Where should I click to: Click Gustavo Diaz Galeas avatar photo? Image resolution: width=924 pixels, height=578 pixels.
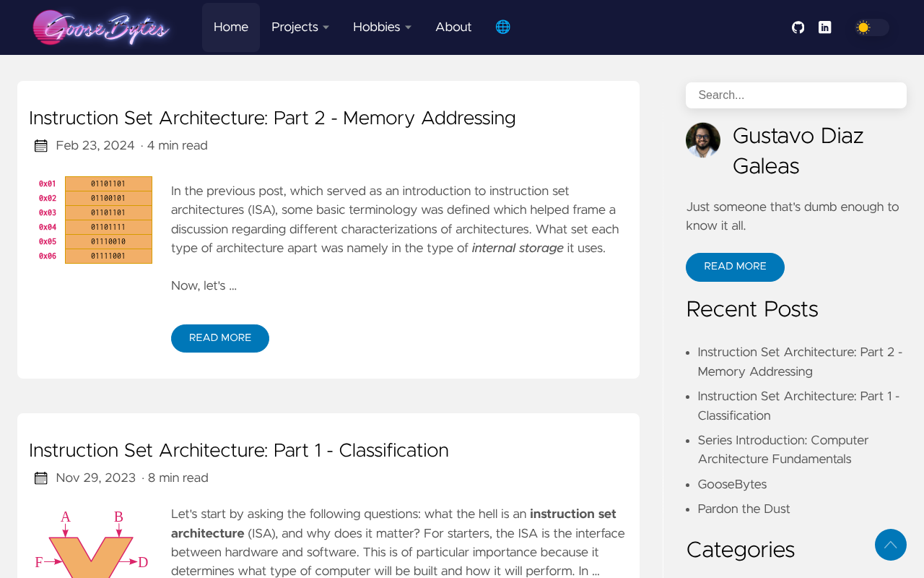point(703,140)
